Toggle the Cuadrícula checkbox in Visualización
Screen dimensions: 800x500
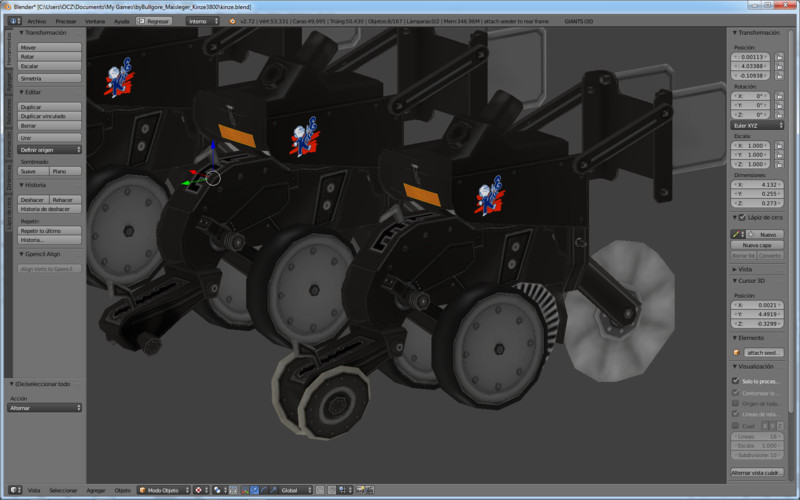coord(736,426)
